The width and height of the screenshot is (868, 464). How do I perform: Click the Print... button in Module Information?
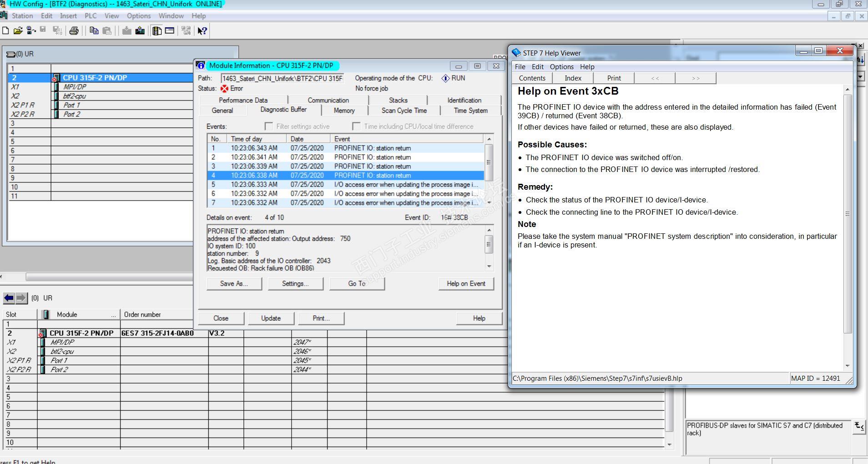[x=321, y=318]
